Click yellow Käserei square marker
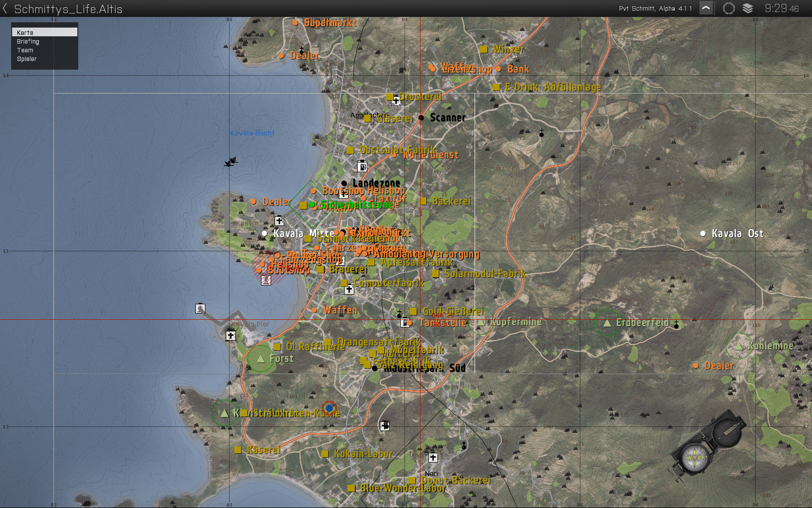Image resolution: width=812 pixels, height=508 pixels. [238, 450]
